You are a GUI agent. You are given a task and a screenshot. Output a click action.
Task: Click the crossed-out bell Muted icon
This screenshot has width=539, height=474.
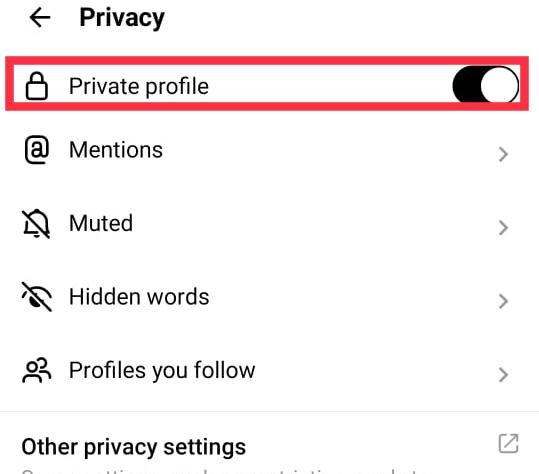pos(36,223)
